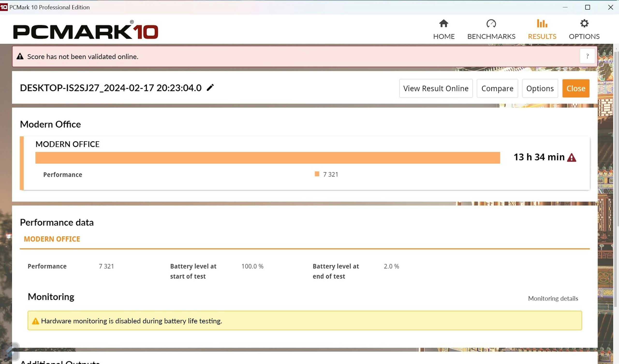Image resolution: width=619 pixels, height=364 pixels.
Task: Click the red warning icon beside 13 h 34 min
Action: click(x=571, y=157)
